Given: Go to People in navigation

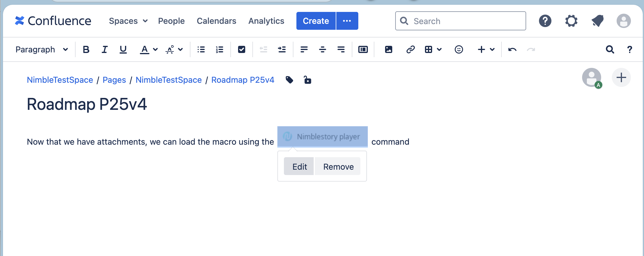Looking at the screenshot, I should coord(171,21).
